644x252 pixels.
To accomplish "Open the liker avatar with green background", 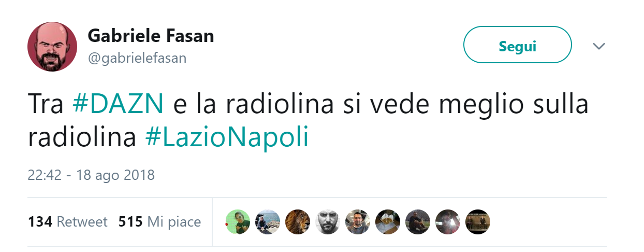I will (x=238, y=222).
